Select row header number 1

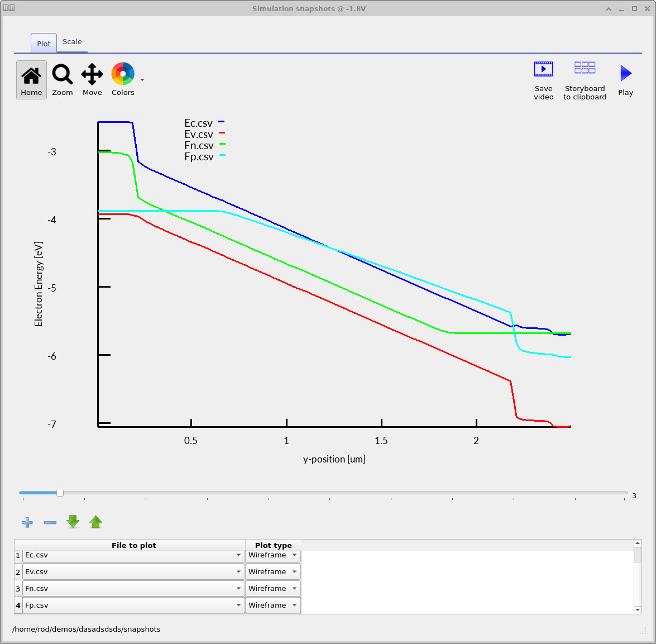click(x=18, y=556)
